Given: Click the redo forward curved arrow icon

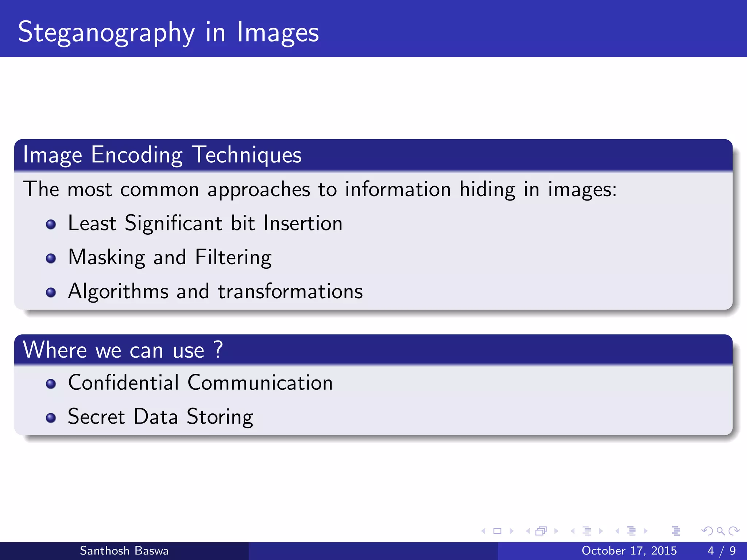Looking at the screenshot, I should (x=734, y=531).
